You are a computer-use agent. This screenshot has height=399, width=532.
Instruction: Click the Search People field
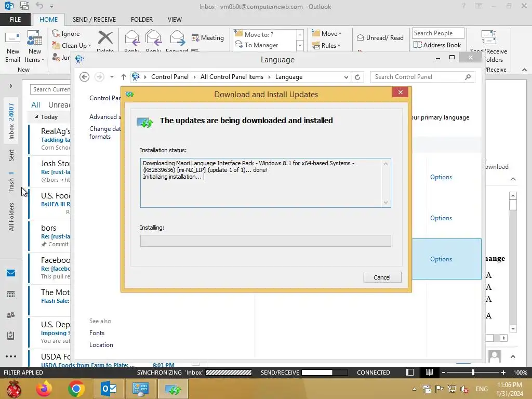coord(437,33)
